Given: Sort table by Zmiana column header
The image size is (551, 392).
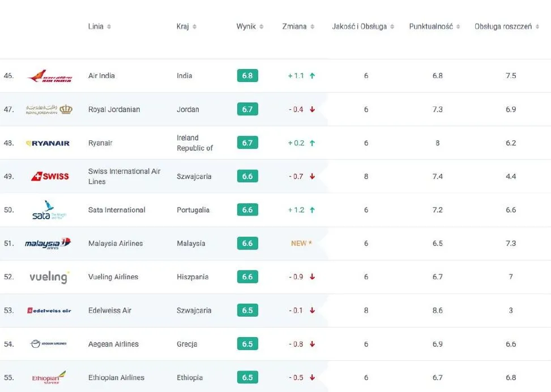Looking at the screenshot, I should click(x=298, y=27).
